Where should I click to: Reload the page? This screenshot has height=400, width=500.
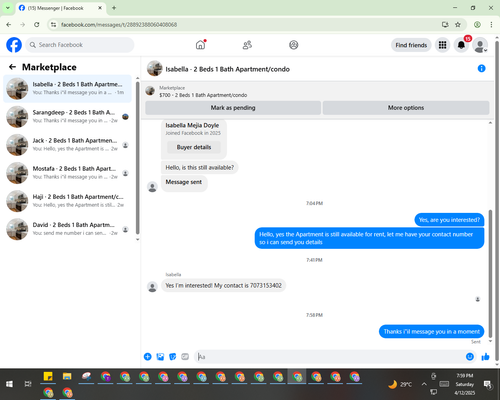coord(37,24)
